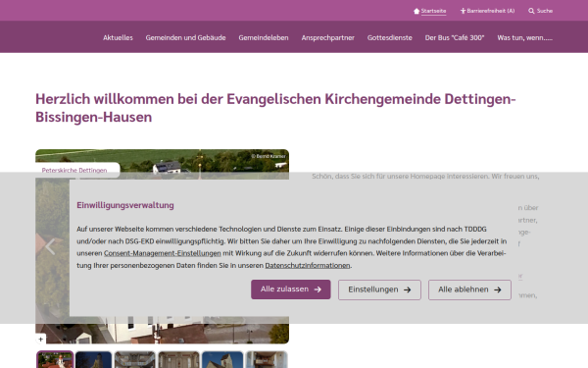Open the Gottesdienste menu
The width and height of the screenshot is (588, 368).
[x=390, y=37]
